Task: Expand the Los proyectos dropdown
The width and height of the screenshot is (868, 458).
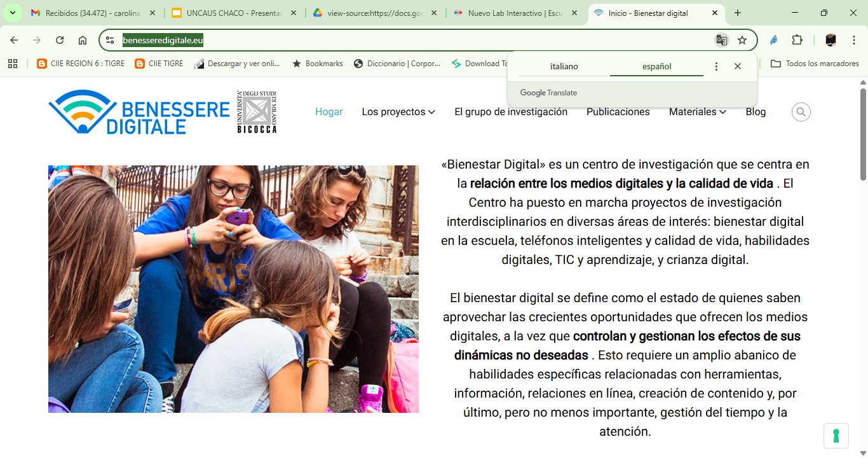Action: (398, 111)
